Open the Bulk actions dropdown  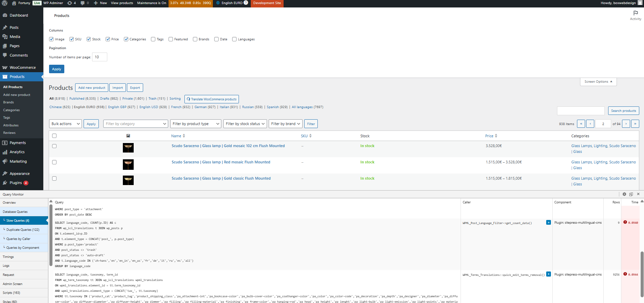pos(66,124)
